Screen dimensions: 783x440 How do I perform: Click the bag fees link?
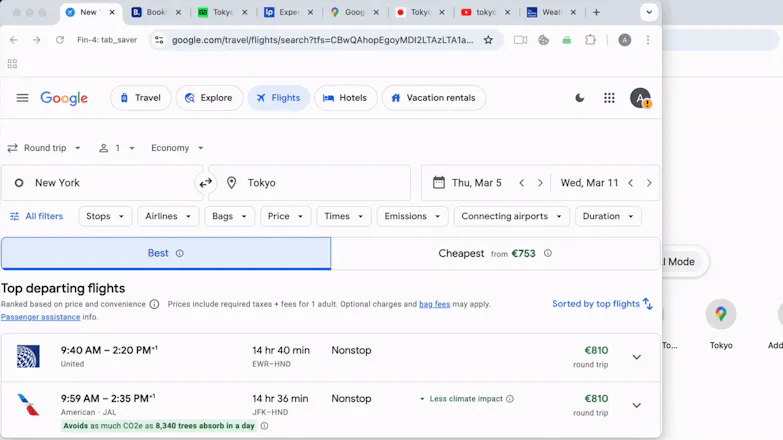434,304
